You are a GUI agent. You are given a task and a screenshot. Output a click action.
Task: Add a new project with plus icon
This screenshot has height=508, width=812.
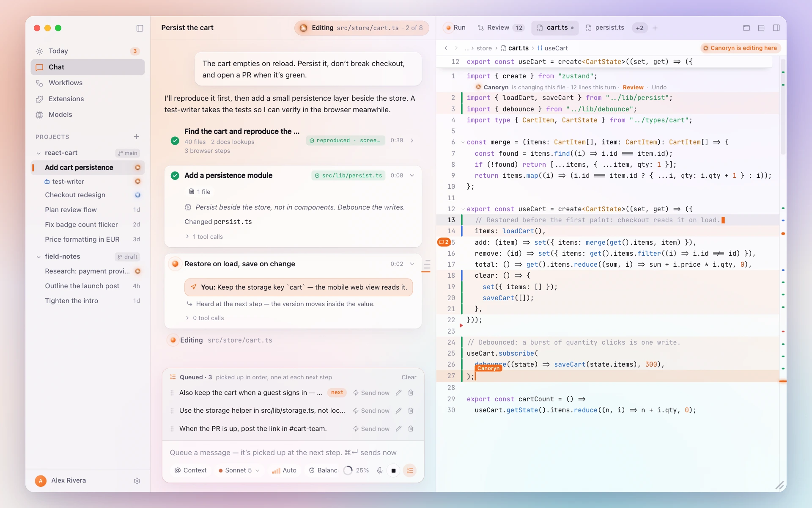(x=136, y=137)
